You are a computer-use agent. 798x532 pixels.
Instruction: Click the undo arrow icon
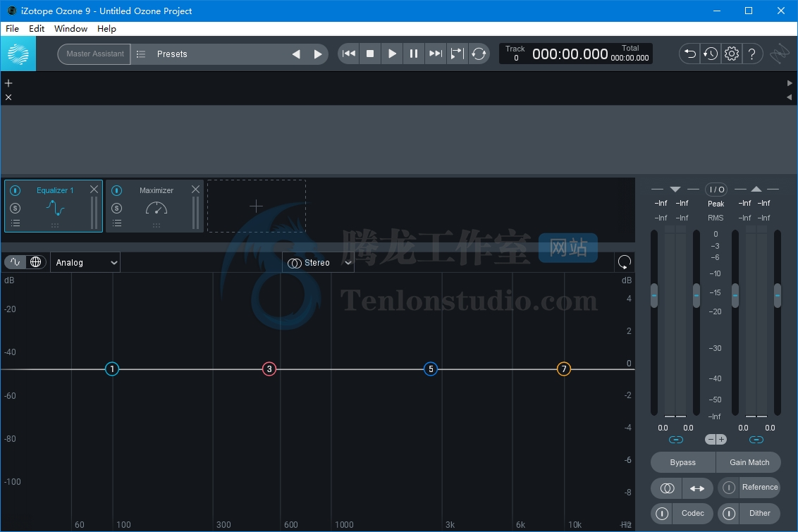[689, 54]
